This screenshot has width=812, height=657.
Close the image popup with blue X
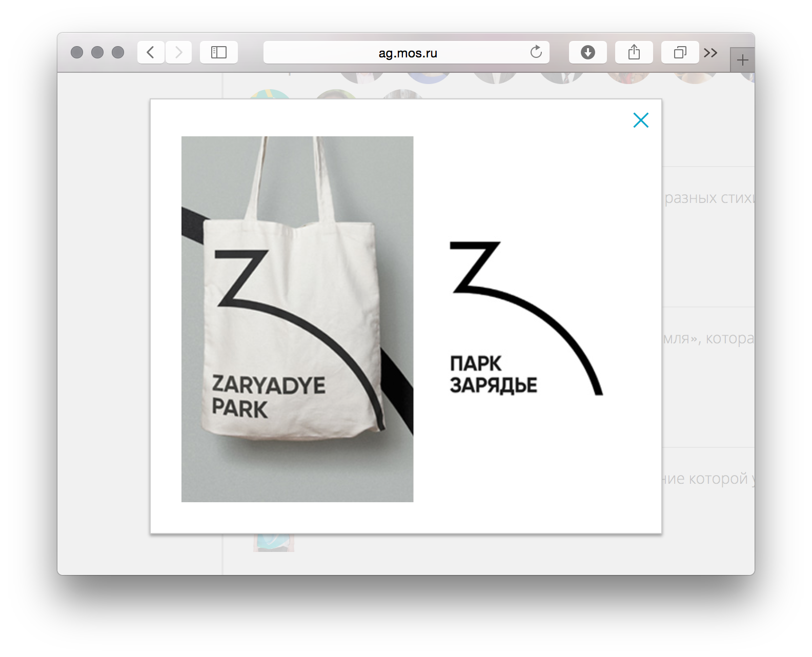coord(641,120)
